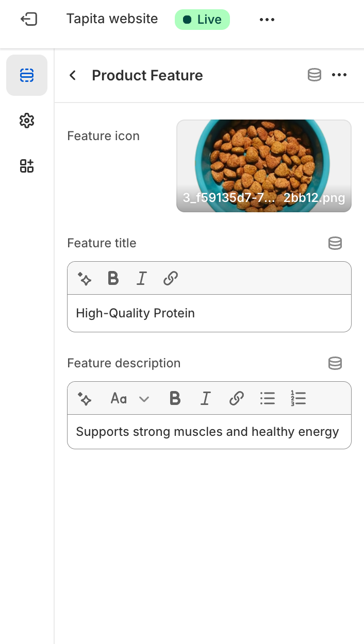Open Product Feature more actions menu
Viewport: 364px width, 644px height.
click(339, 75)
